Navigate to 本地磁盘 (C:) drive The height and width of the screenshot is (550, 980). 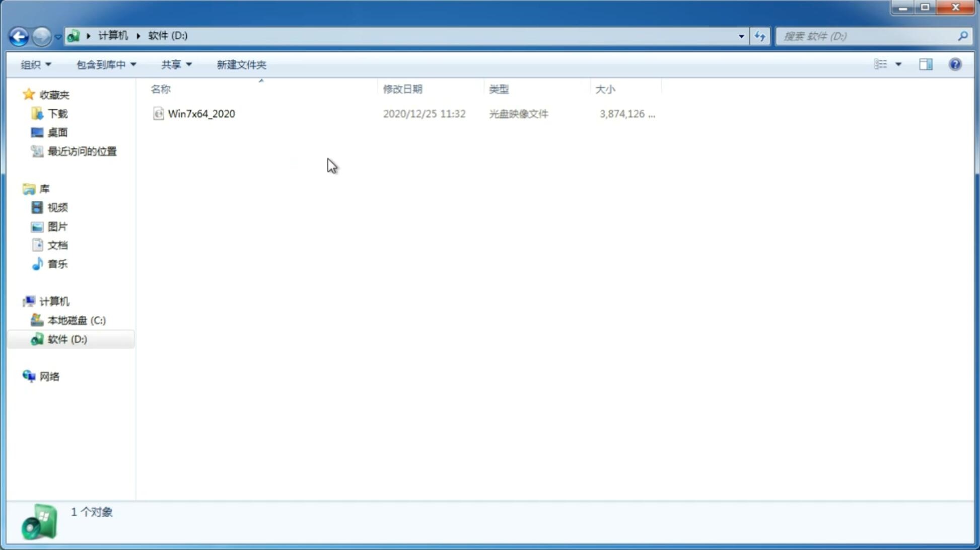click(x=76, y=320)
